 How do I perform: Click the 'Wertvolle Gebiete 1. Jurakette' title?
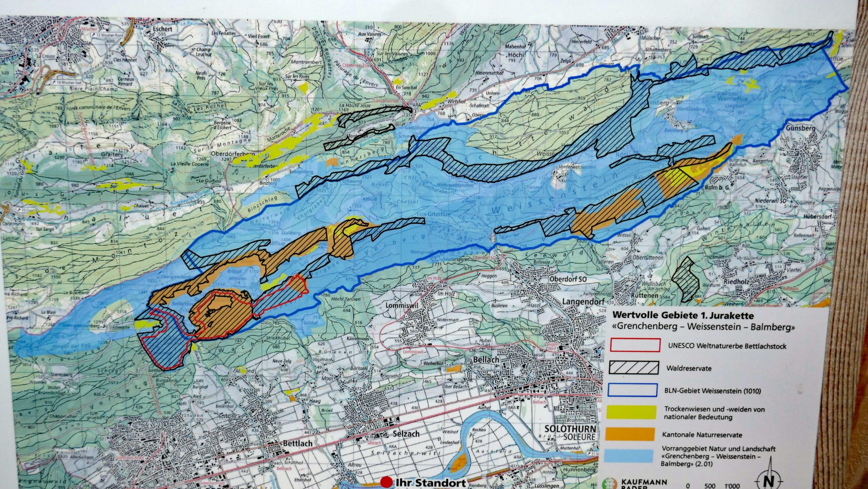[683, 315]
